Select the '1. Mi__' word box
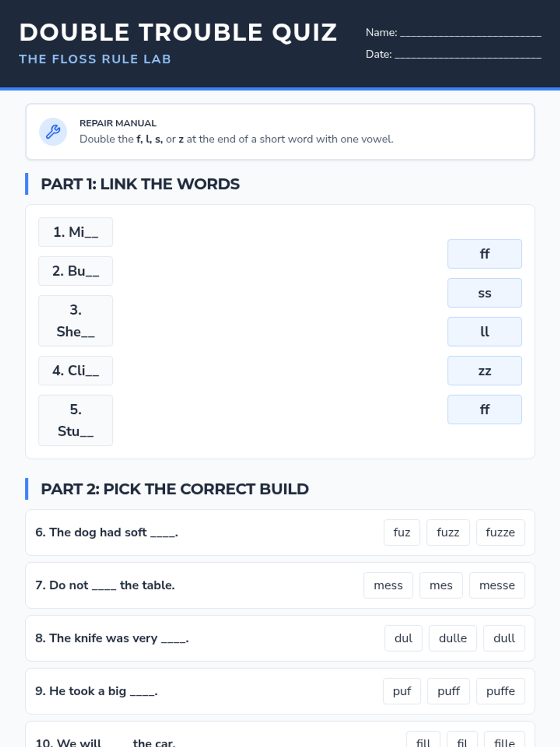This screenshot has height=747, width=560. point(76,232)
